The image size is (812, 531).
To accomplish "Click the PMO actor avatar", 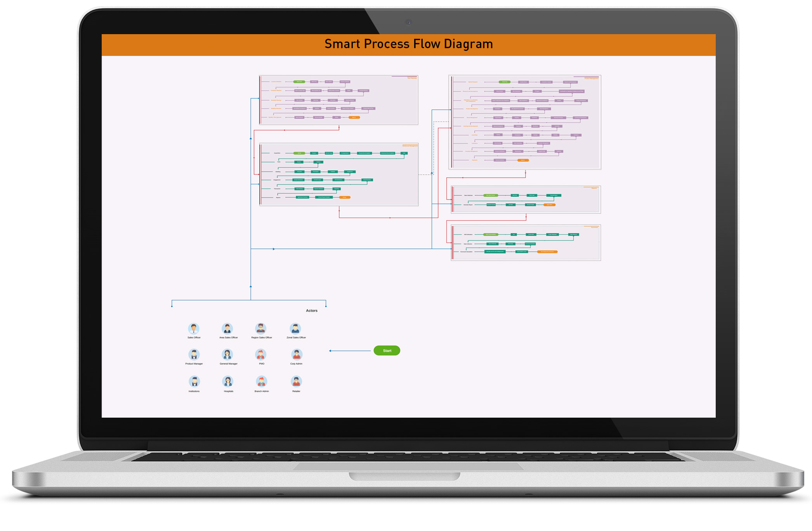I will [x=261, y=355].
